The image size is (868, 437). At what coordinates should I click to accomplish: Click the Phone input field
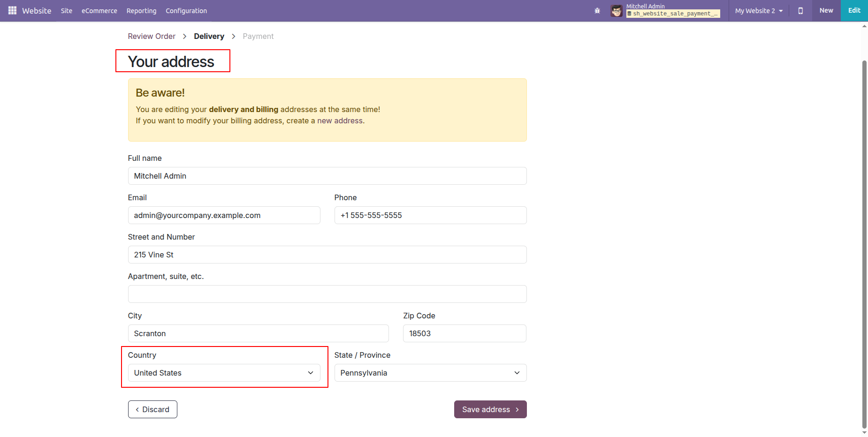(430, 215)
